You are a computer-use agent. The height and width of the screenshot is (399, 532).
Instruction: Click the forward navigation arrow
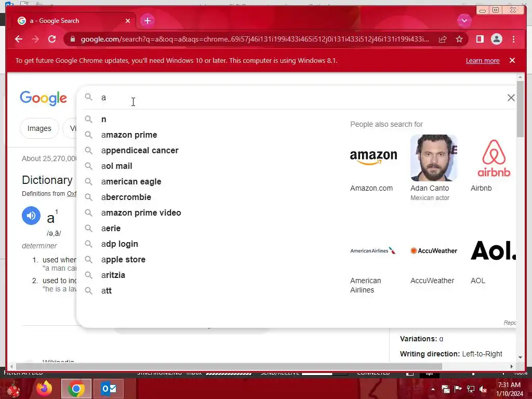point(35,39)
